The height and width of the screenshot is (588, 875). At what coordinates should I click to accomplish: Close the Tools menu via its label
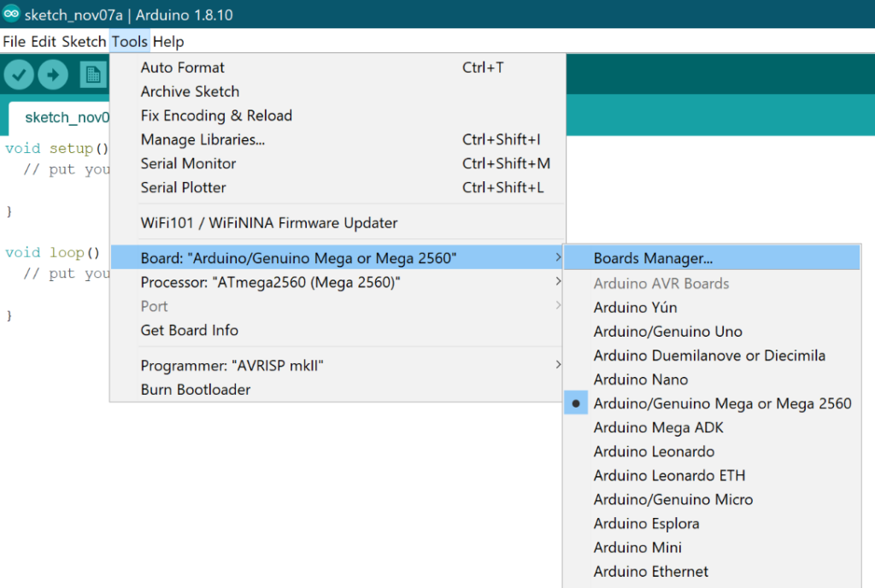click(130, 42)
